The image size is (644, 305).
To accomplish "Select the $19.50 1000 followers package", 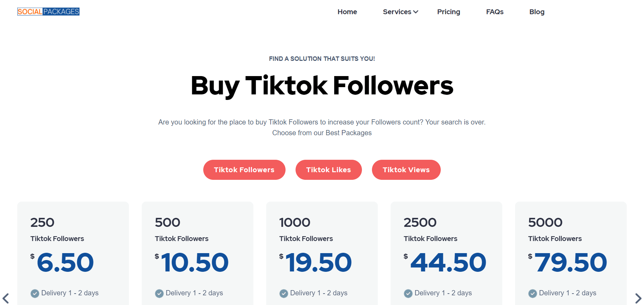I will [322, 253].
